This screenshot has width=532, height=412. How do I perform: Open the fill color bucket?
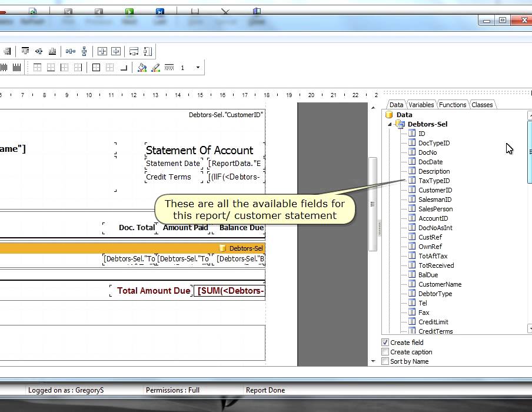(142, 68)
